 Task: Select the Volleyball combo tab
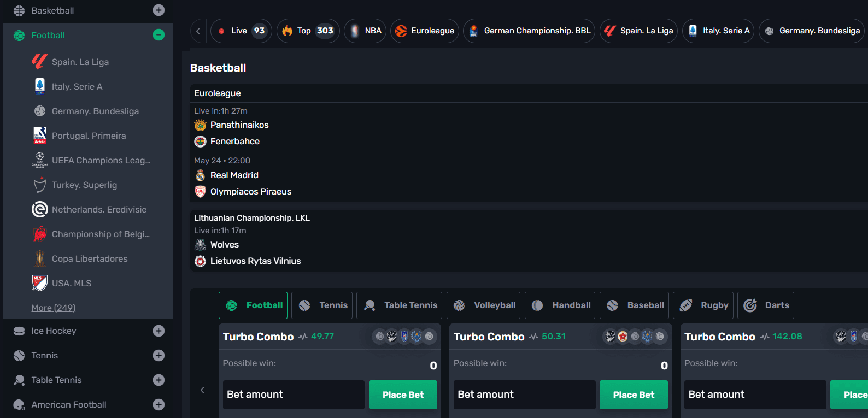483,305
